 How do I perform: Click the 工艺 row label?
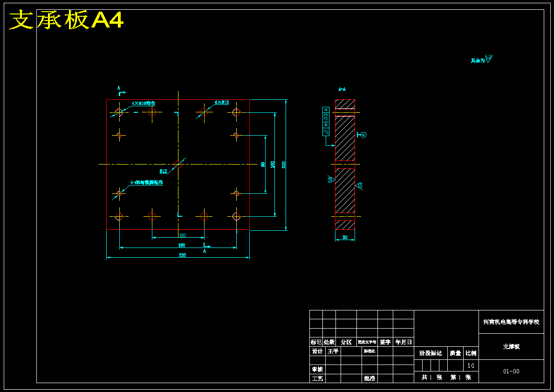tap(317, 378)
